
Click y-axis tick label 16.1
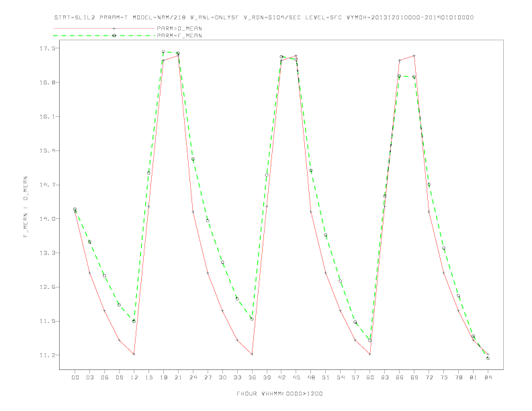tap(47, 116)
